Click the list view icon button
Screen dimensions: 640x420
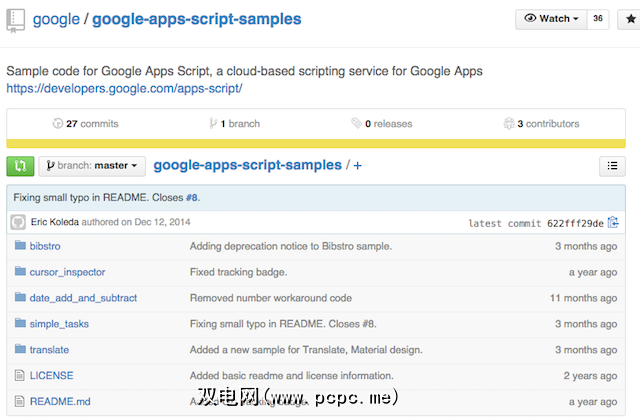[611, 166]
